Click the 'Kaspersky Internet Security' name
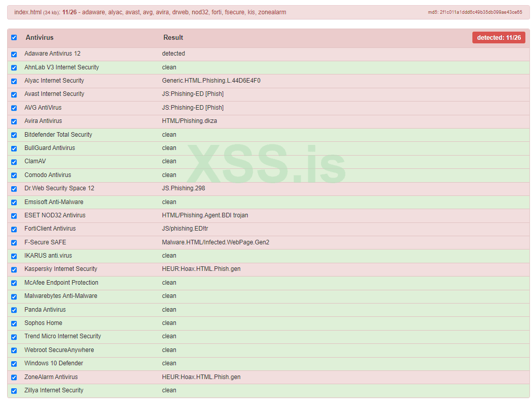The height and width of the screenshot is (400, 532). click(x=61, y=269)
